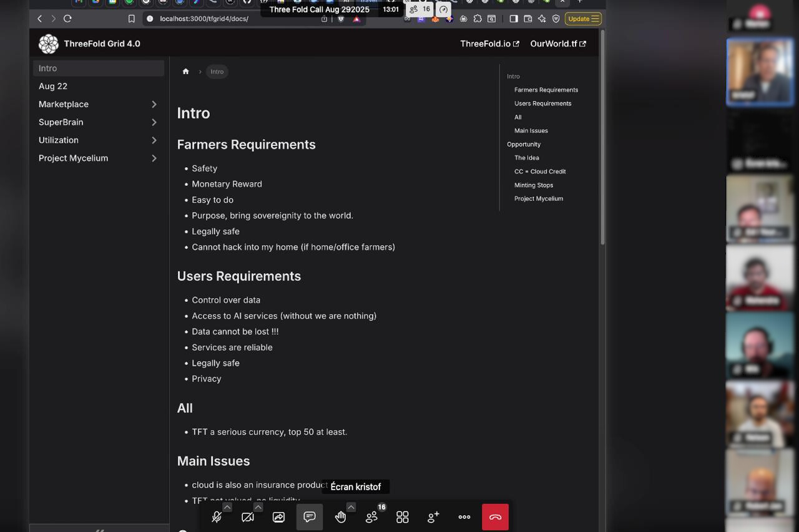799x532 pixels.
Task: Select Intro in the docs sidebar
Action: 99,69
